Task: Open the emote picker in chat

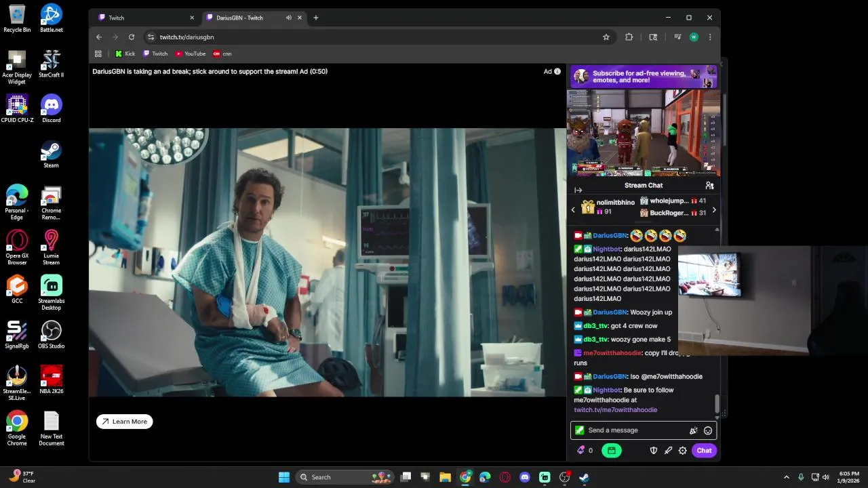Action: [708, 430]
